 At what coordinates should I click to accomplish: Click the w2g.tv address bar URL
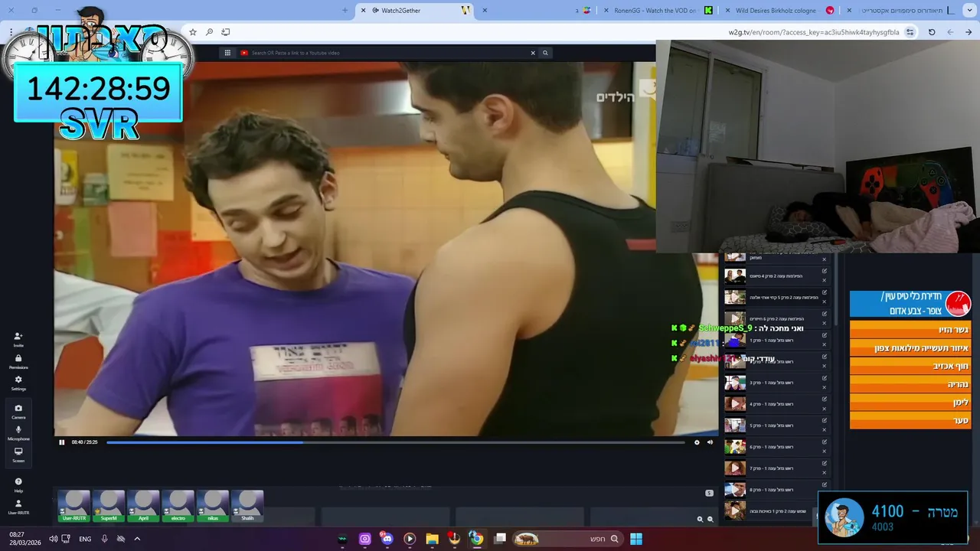click(x=814, y=32)
